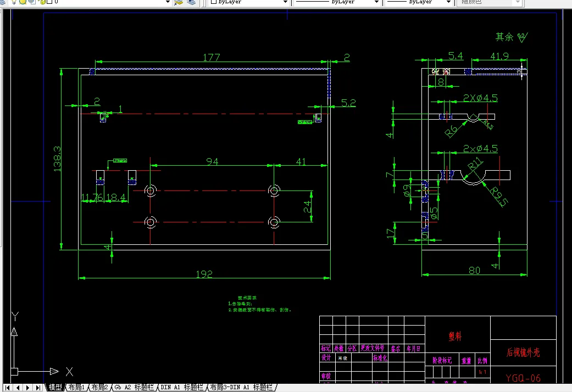
Task: Open the ByLayer lineweight dropdown
Action: tap(448, 2)
